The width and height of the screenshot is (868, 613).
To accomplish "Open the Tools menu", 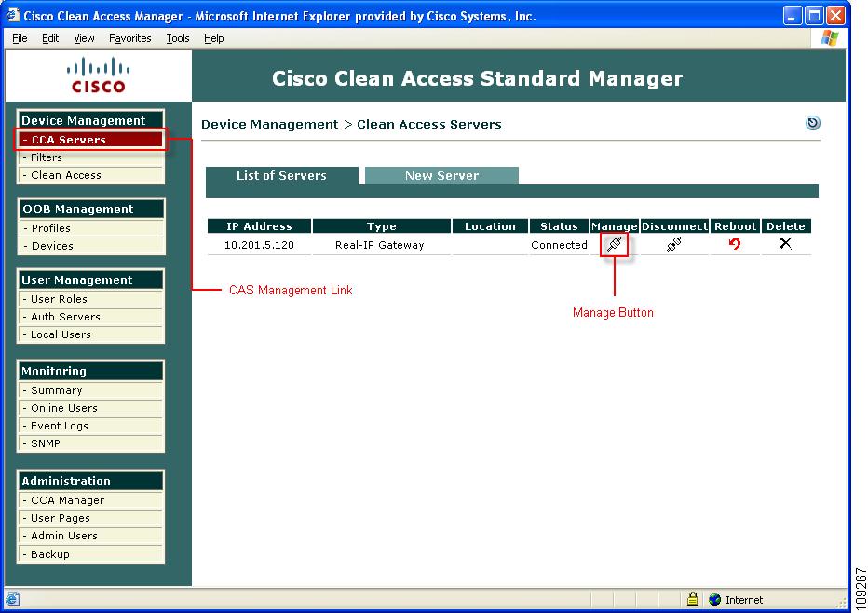I will pyautogui.click(x=178, y=38).
